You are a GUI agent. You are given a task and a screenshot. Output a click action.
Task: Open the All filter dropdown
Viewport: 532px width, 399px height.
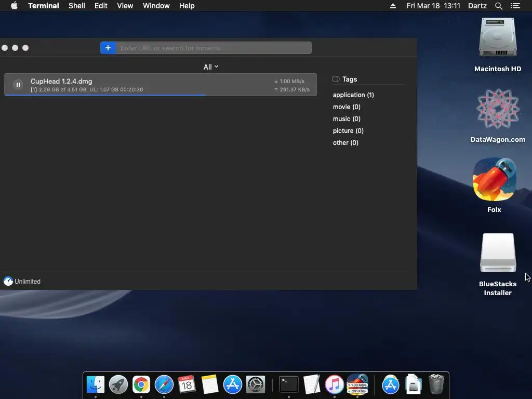[211, 67]
